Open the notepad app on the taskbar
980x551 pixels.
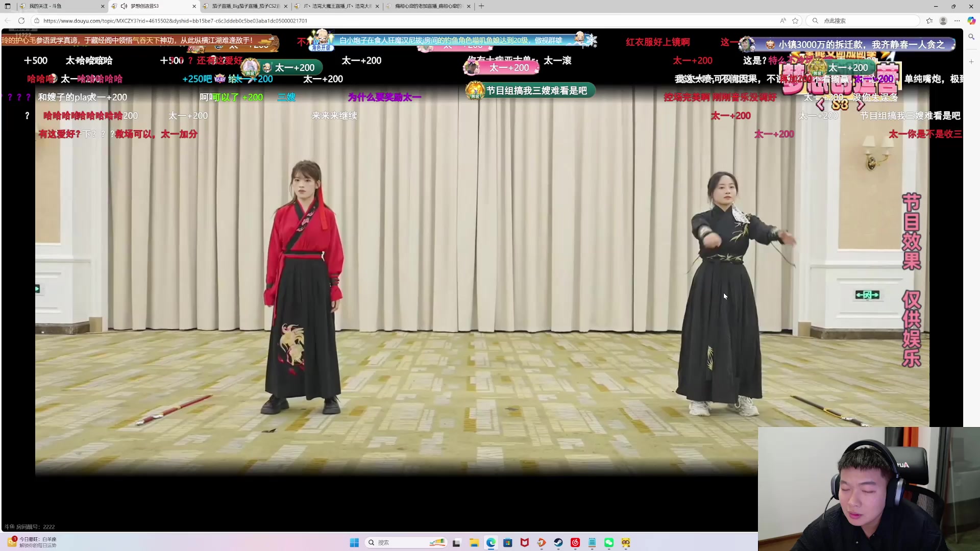click(x=592, y=542)
